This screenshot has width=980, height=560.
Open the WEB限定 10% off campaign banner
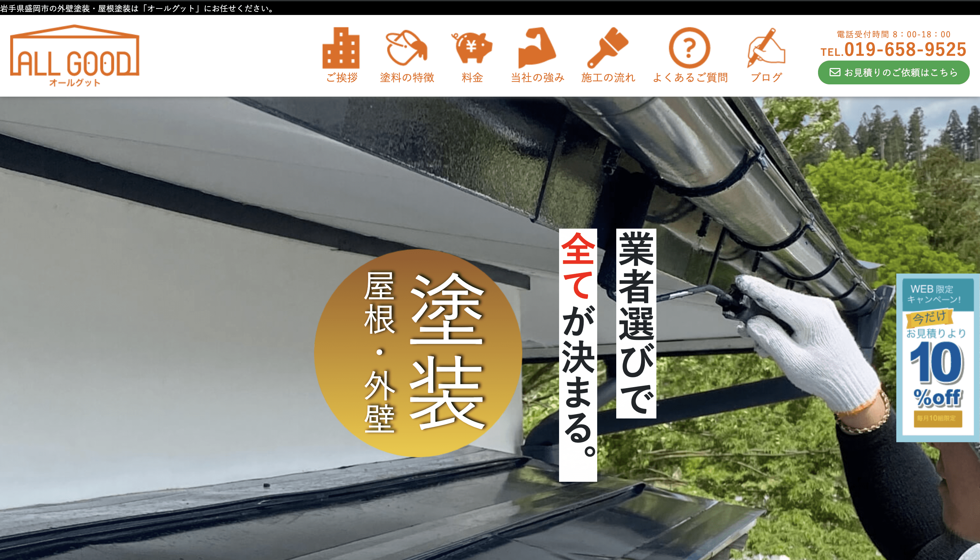pyautogui.click(x=937, y=358)
